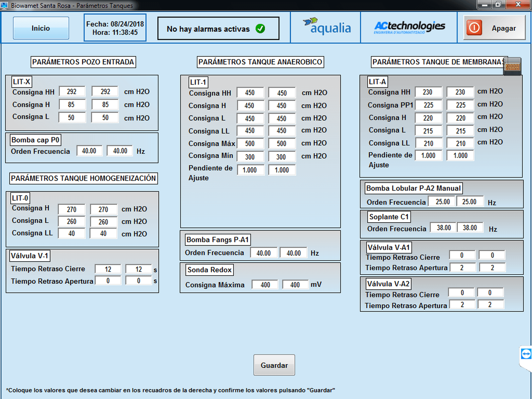Click the TeamViewer side panel icon
This screenshot has width=532, height=399.
click(526, 354)
